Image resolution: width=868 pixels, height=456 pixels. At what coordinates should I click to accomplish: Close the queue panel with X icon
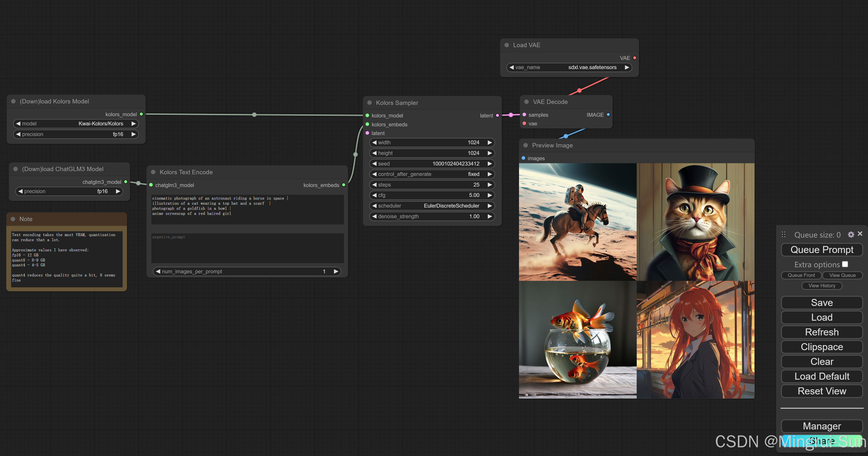click(x=860, y=234)
